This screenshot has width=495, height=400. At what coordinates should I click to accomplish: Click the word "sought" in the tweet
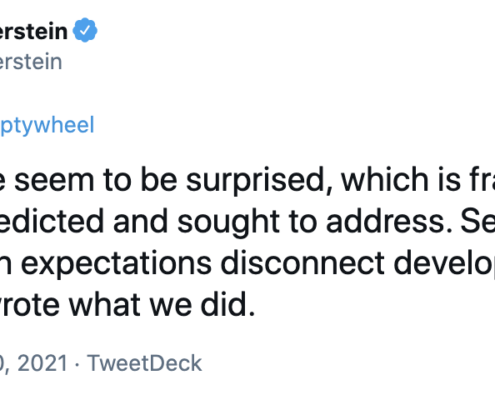pyautogui.click(x=228, y=222)
